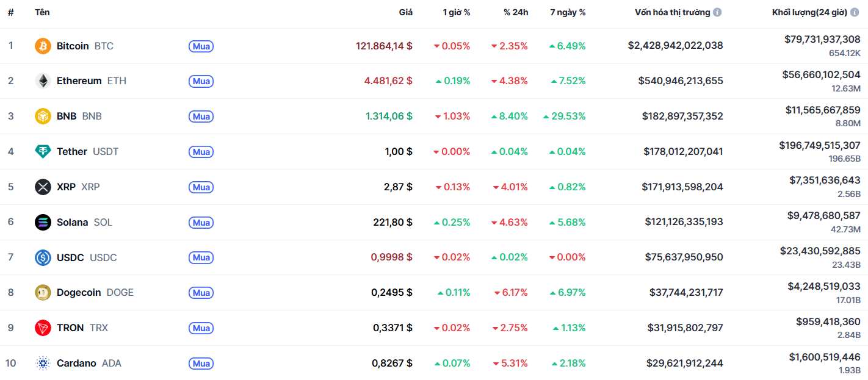Click USDC price 0,9998 $

(x=392, y=258)
